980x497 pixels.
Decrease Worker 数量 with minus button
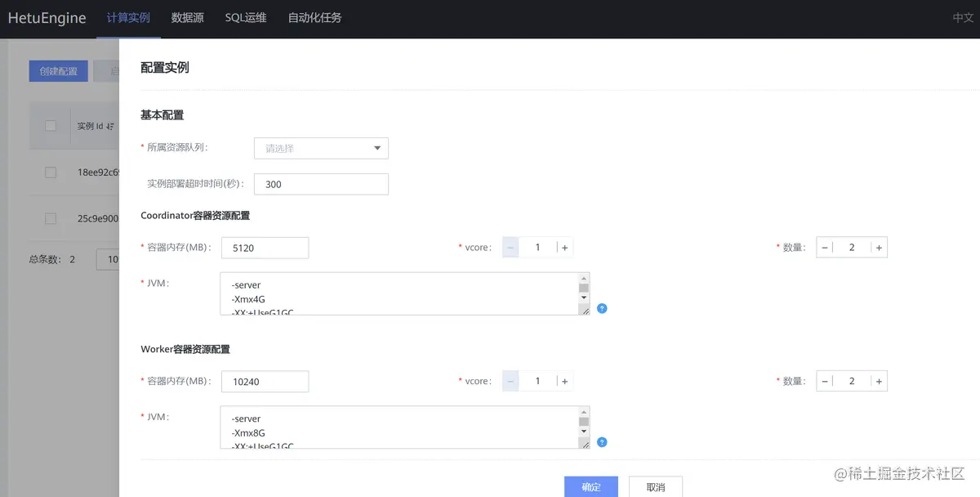pos(825,381)
